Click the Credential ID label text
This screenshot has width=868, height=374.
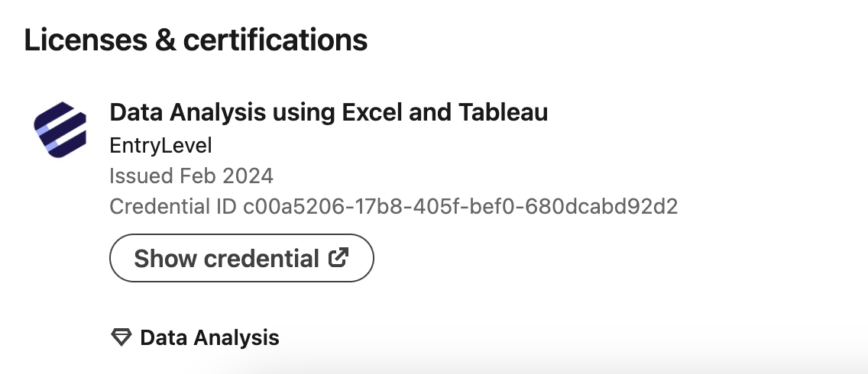click(173, 206)
